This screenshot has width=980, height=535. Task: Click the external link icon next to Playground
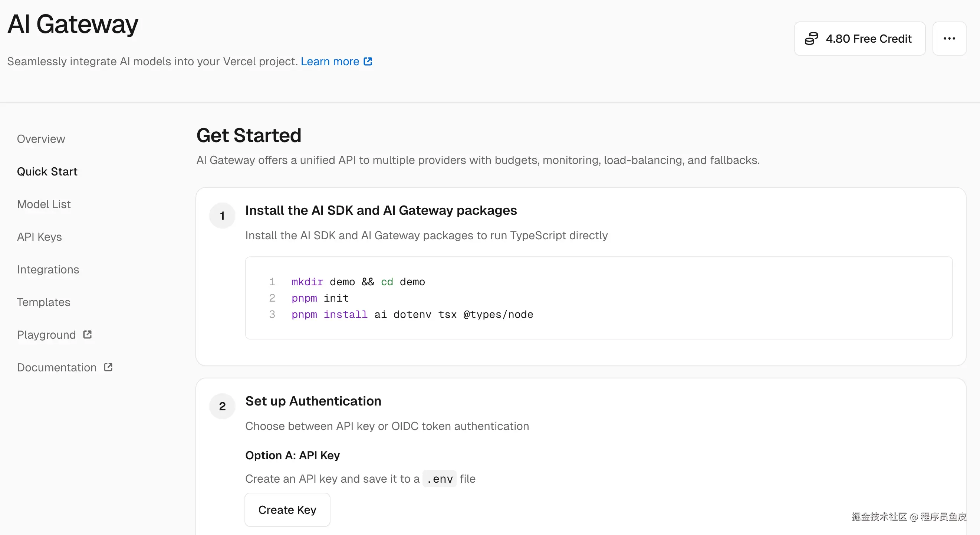[x=88, y=335]
